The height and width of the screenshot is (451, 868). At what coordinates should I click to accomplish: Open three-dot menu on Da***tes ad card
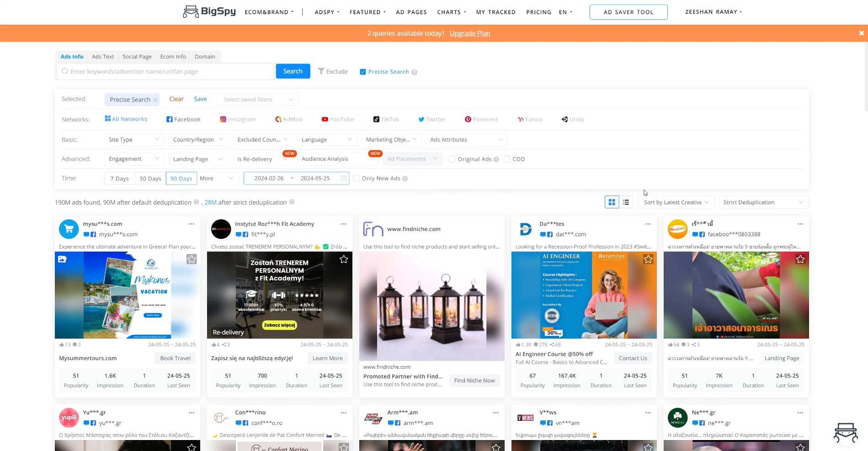coord(648,224)
